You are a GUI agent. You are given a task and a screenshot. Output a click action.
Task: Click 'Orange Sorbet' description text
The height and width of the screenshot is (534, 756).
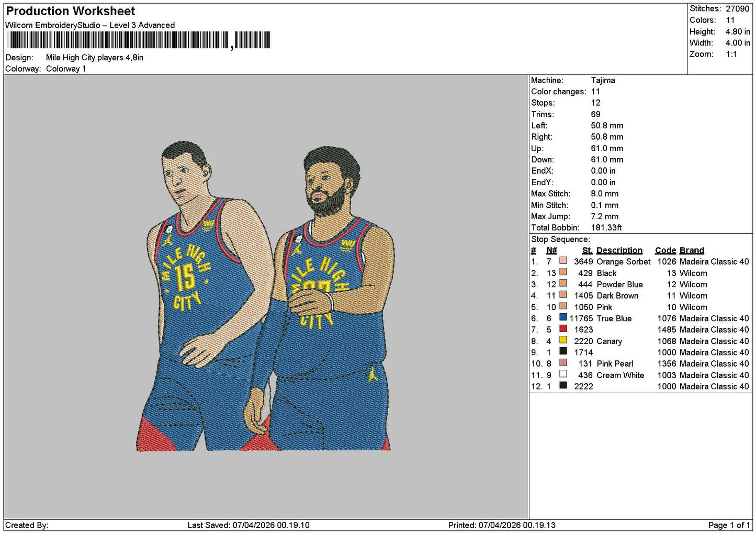[624, 262]
